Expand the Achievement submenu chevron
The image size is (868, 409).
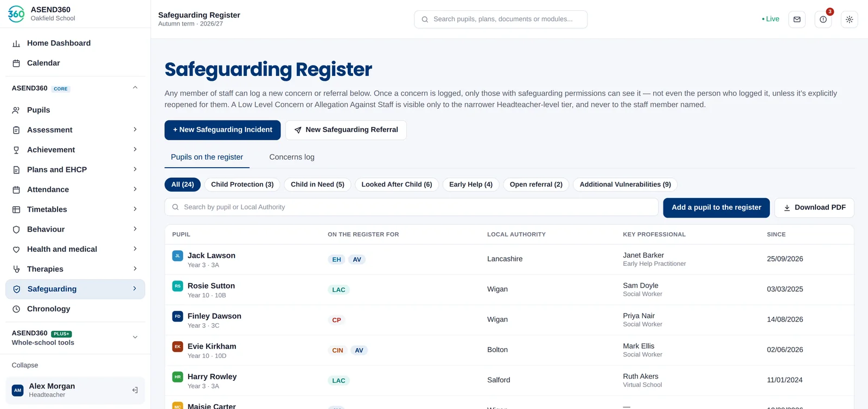point(135,150)
